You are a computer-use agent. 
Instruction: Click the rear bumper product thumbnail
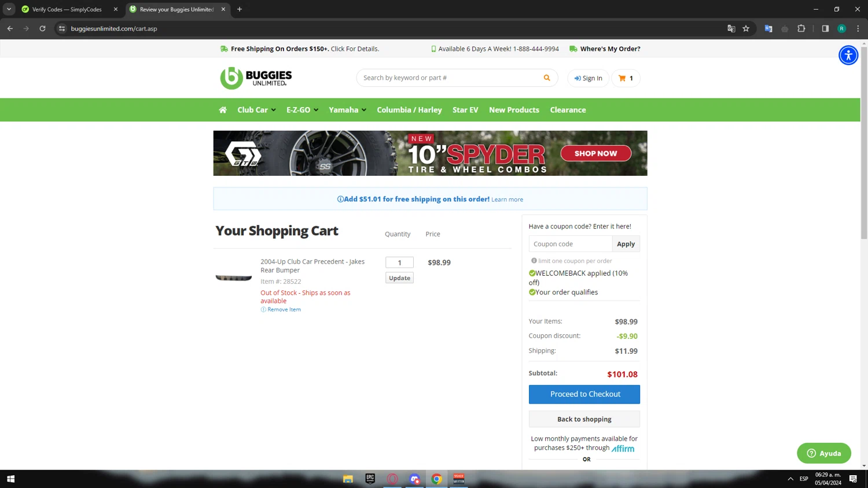point(234,278)
